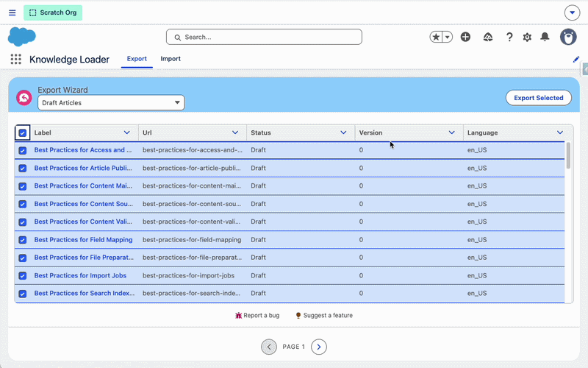Uncheck Best Practices for Access and row
Viewport: 588px width, 368px height.
pyautogui.click(x=23, y=150)
